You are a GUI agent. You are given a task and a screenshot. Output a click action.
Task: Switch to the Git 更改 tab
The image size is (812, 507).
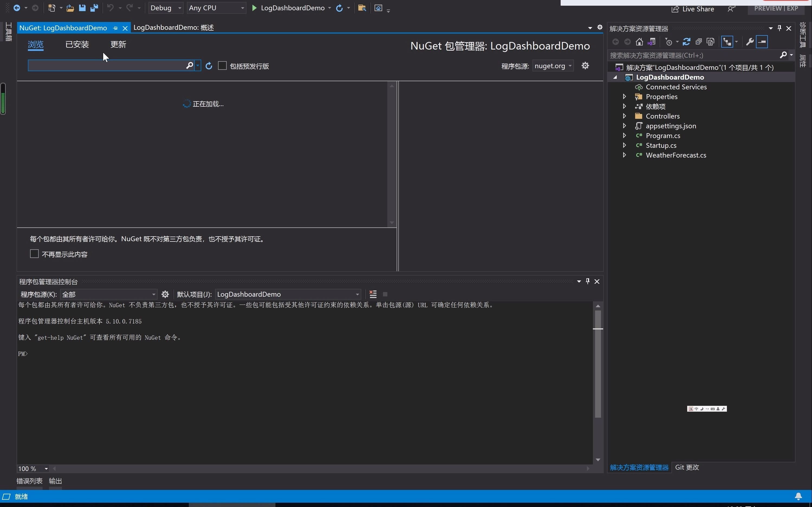point(687,467)
